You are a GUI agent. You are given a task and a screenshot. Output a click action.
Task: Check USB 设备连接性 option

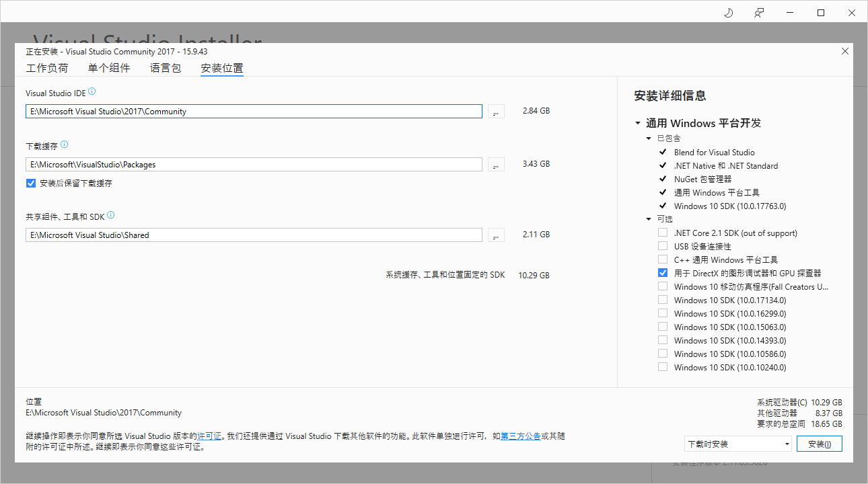[663, 246]
